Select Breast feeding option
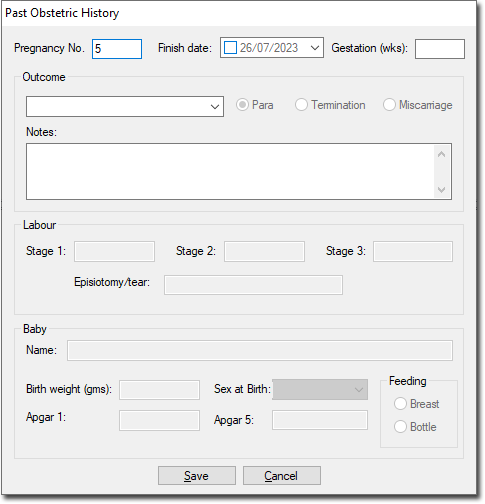Viewport: 485px width, 504px height. coord(400,404)
